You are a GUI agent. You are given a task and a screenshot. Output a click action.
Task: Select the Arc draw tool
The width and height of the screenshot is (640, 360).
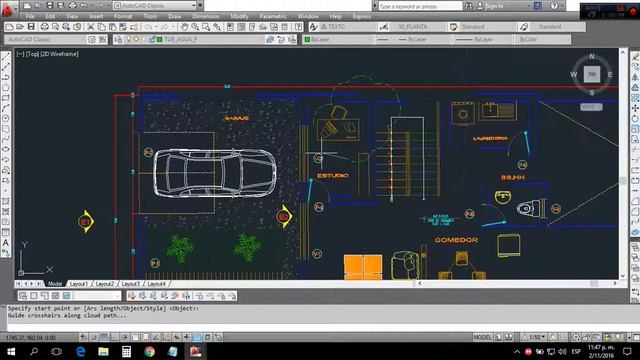(x=6, y=108)
